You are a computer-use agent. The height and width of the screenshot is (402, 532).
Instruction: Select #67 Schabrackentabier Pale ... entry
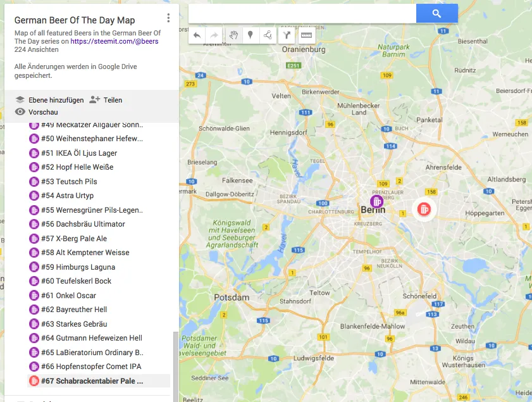[x=99, y=381]
